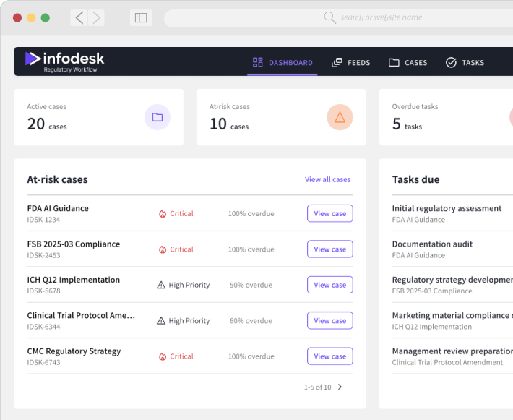Click the infodesk logo
The width and height of the screenshot is (513, 420).
coord(64,62)
